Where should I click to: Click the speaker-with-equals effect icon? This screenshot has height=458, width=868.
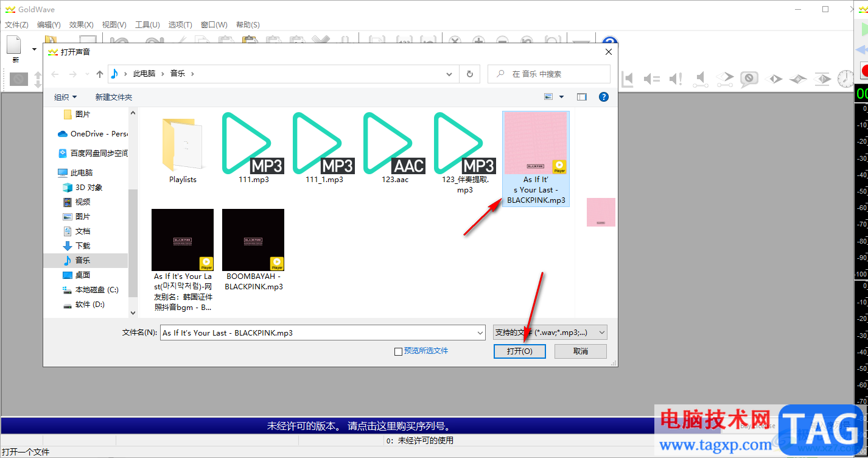[652, 79]
